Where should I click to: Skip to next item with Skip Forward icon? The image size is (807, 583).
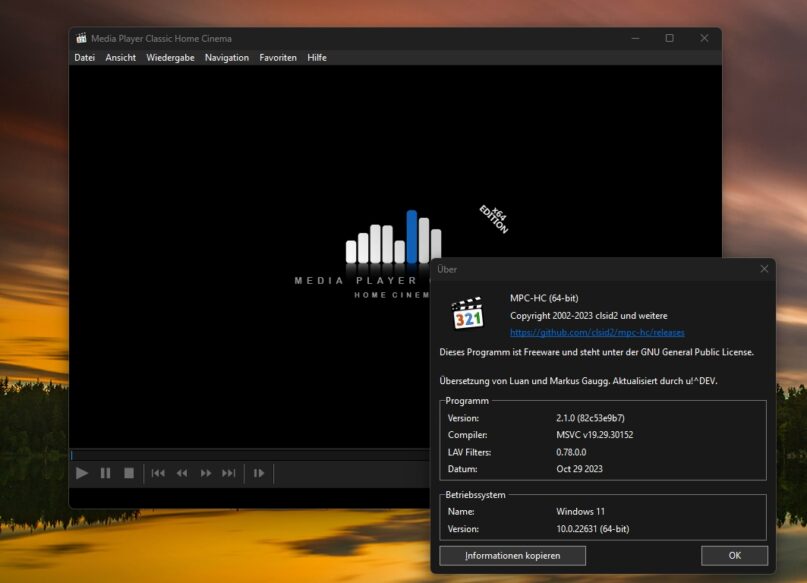tap(226, 473)
